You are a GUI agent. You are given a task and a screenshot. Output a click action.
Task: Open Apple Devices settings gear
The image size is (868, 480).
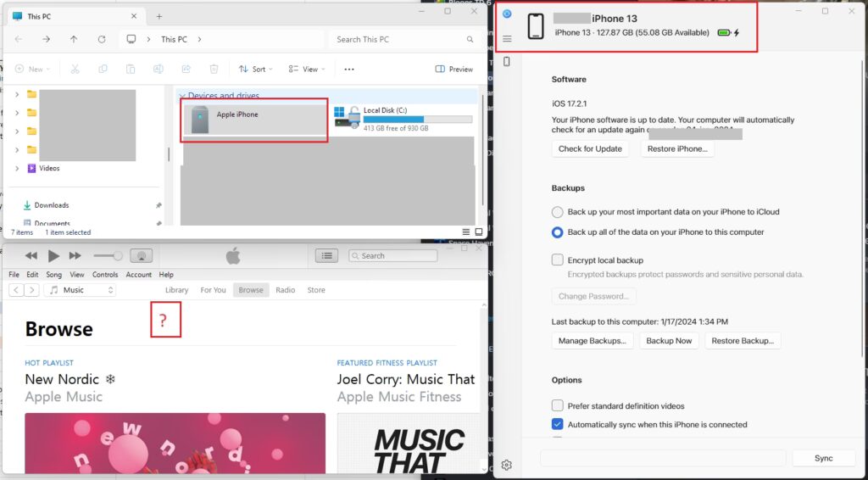(506, 465)
